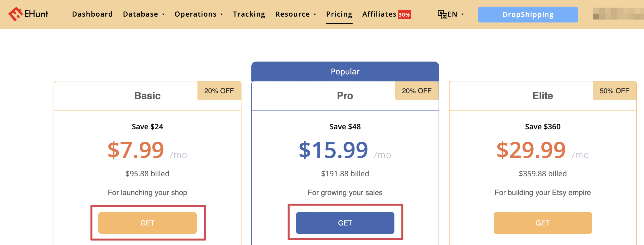Get the Basic plan
Image resolution: width=644 pixels, height=245 pixels.
coord(147,223)
